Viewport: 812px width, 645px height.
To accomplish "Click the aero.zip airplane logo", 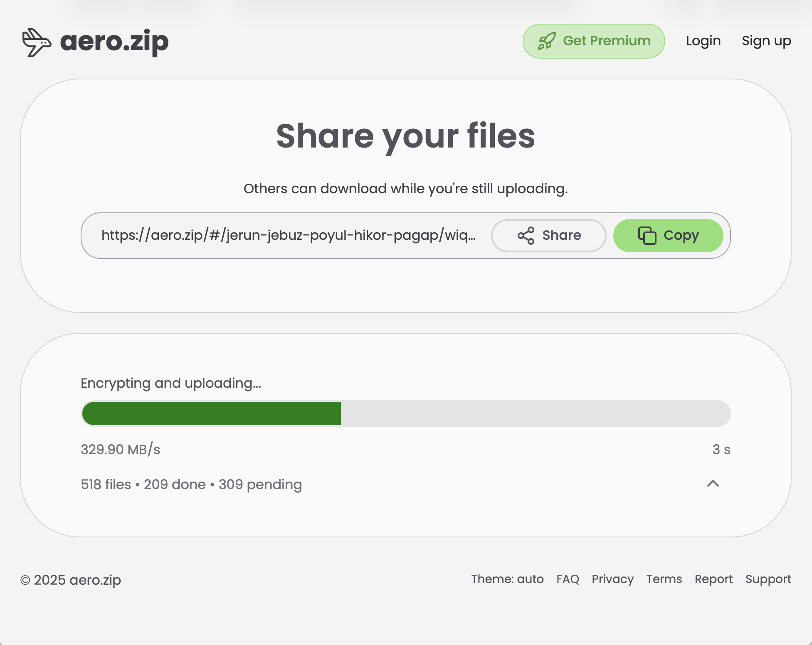I will coord(37,42).
